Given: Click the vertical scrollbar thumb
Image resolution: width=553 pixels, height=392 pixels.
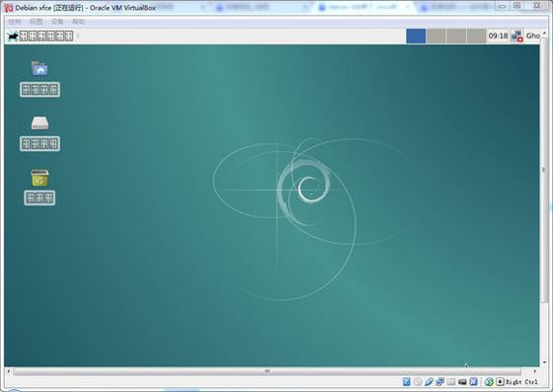Looking at the screenshot, I should tap(543, 170).
